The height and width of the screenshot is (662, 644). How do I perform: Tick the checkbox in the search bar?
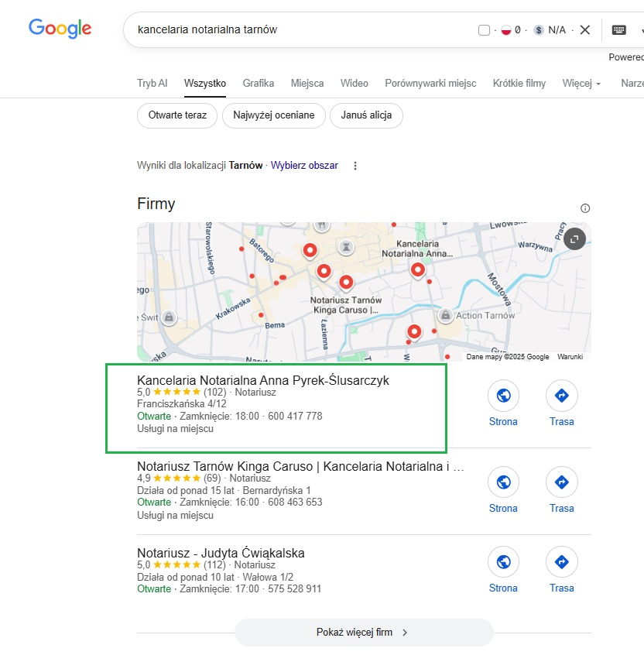pyautogui.click(x=484, y=30)
